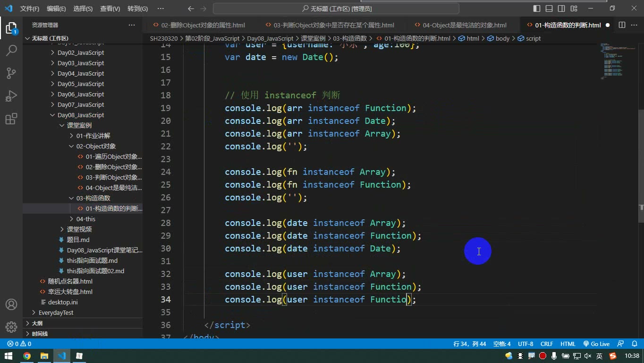Image resolution: width=644 pixels, height=363 pixels.
Task: Click the notifications bell in status bar
Action: (x=635, y=344)
